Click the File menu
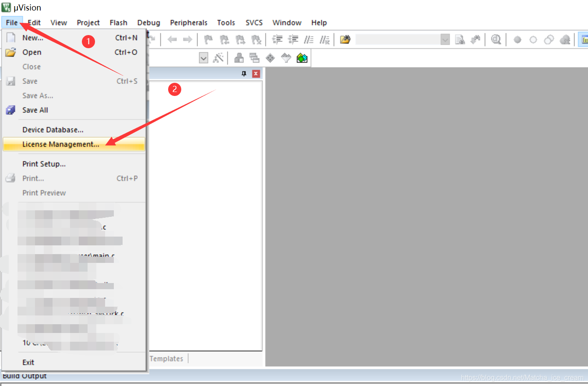Image resolution: width=588 pixels, height=386 pixels. (x=12, y=22)
